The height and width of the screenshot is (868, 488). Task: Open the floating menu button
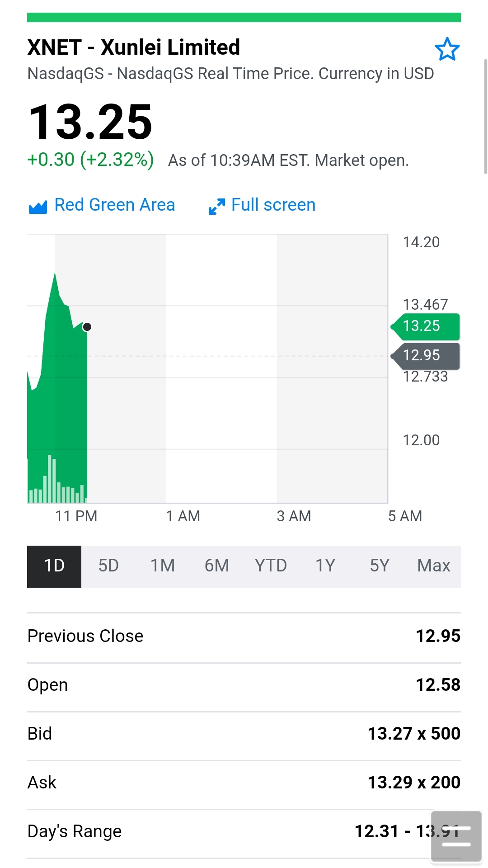click(x=456, y=836)
